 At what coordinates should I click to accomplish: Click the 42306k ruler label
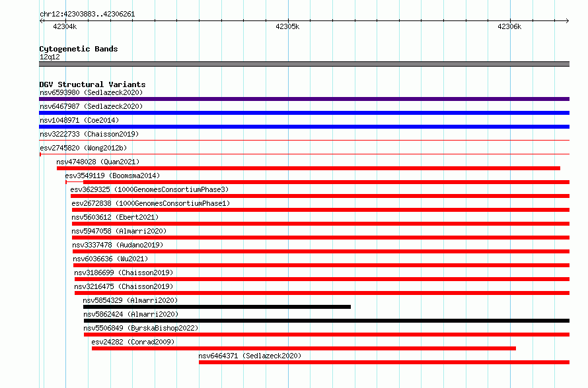pyautogui.click(x=509, y=26)
